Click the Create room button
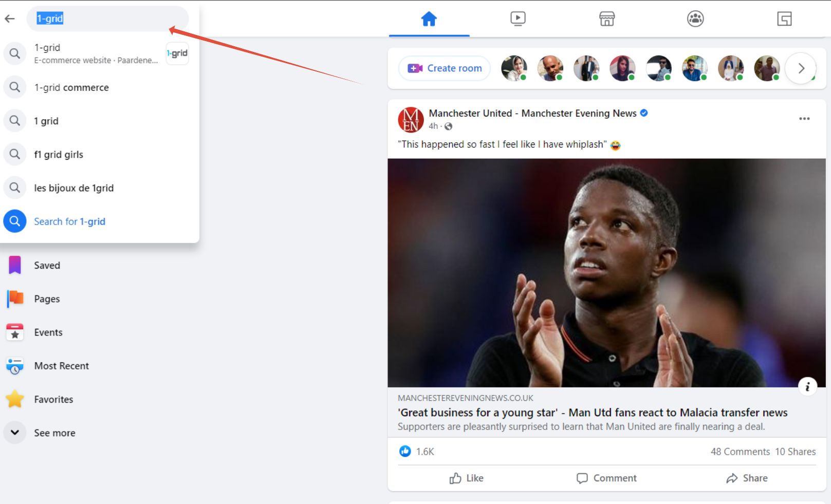Image resolution: width=831 pixels, height=504 pixels. click(445, 68)
